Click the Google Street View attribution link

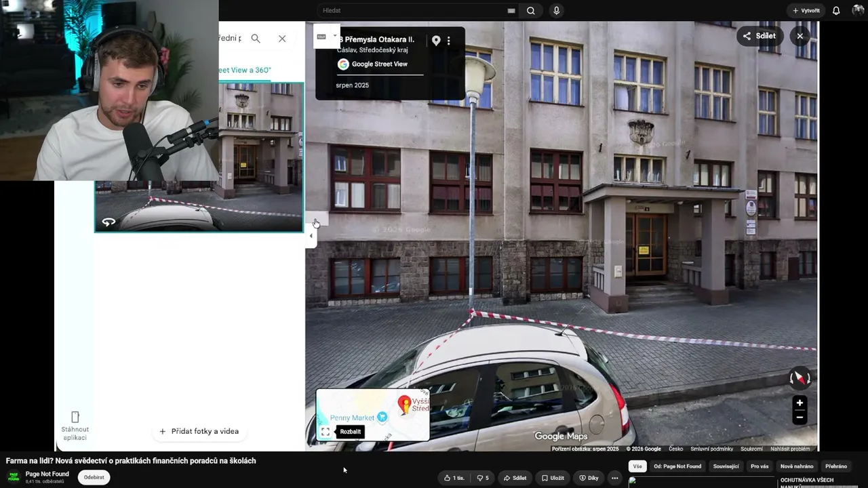click(x=380, y=64)
